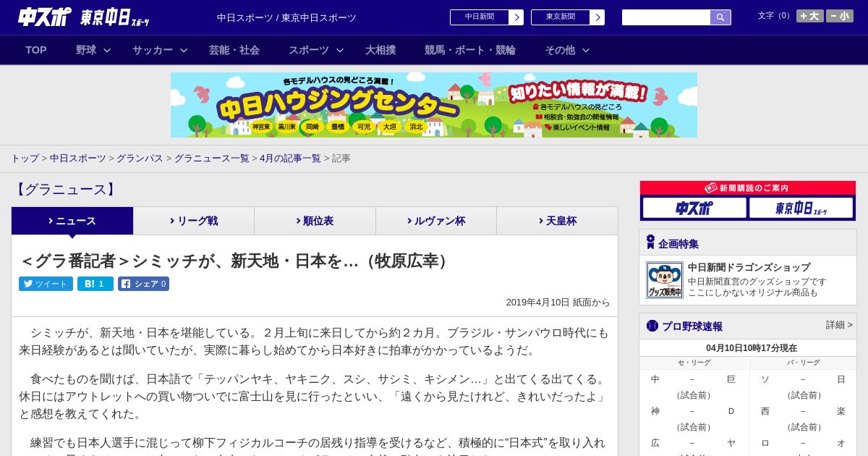Click the 中スポ logo in header

pyautogui.click(x=45, y=17)
